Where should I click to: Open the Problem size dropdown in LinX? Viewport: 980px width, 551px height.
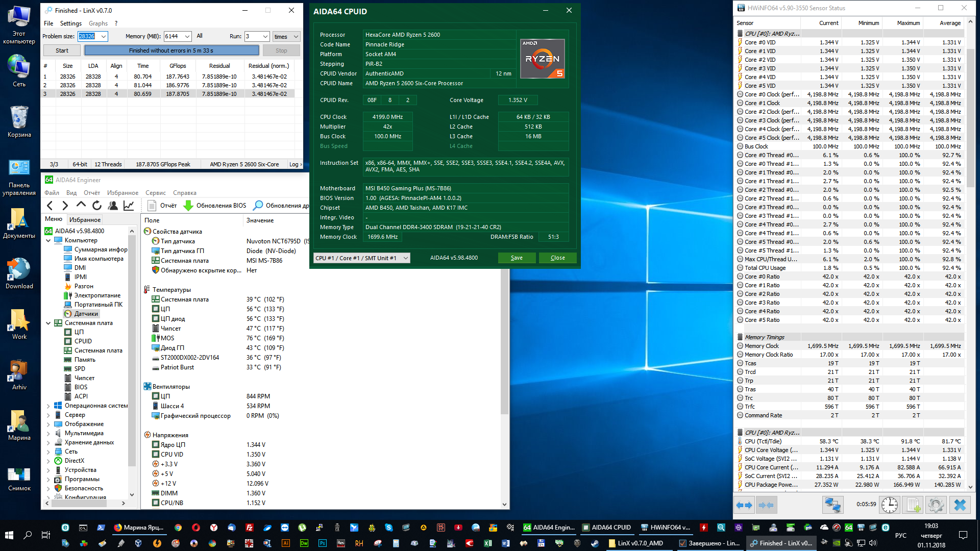pos(104,37)
